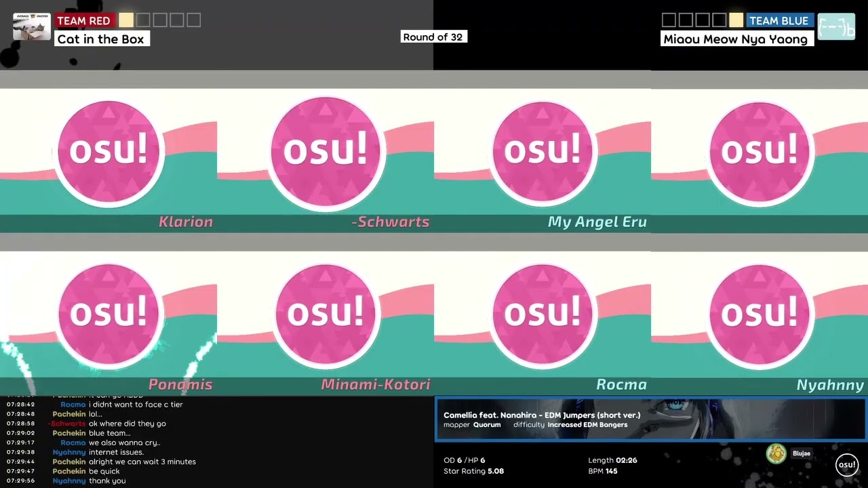Click chat username Pachekin at 07:29:44
The height and width of the screenshot is (488, 868).
[x=69, y=462]
